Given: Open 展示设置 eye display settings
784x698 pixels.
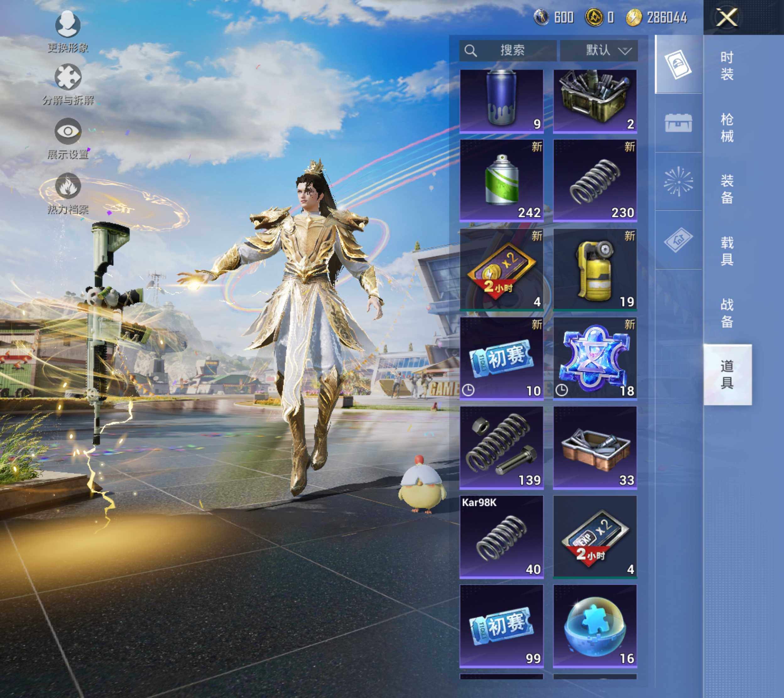Looking at the screenshot, I should 68,132.
